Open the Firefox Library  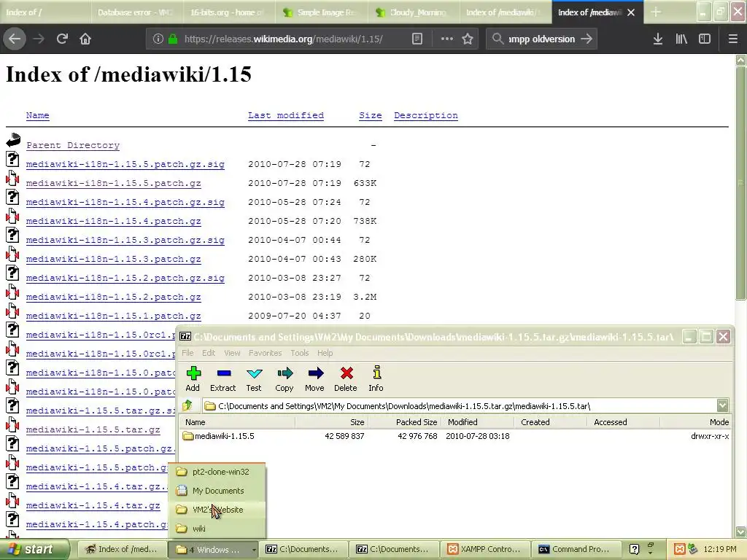pos(681,39)
